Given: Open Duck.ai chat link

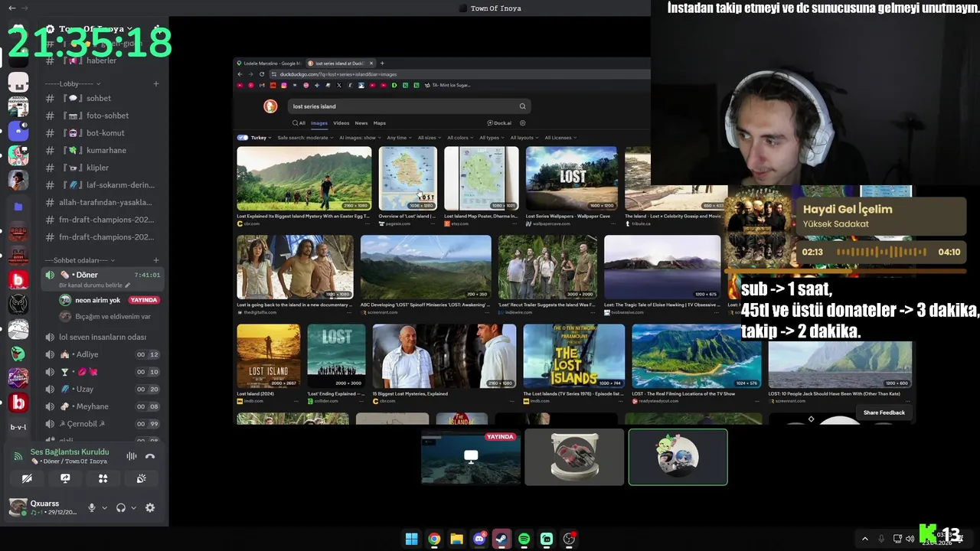Looking at the screenshot, I should 499,123.
